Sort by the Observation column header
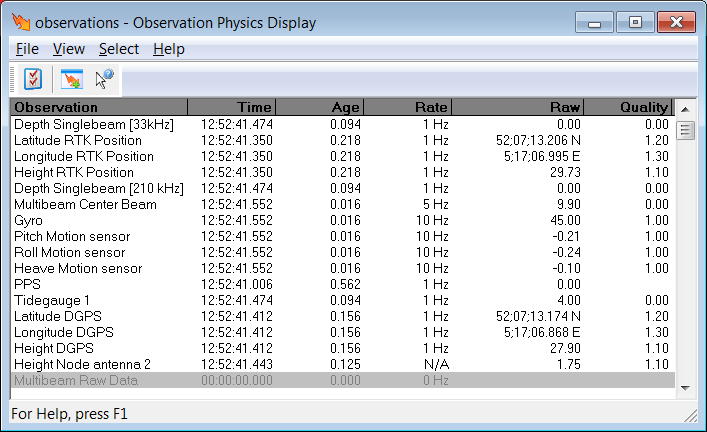The width and height of the screenshot is (707, 432). coord(98,107)
